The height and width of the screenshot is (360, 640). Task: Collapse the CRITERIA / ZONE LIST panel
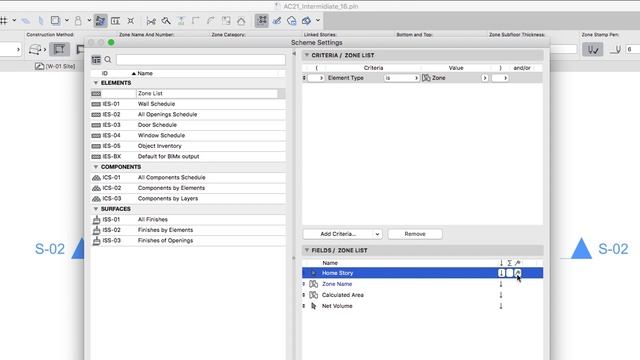point(307,55)
